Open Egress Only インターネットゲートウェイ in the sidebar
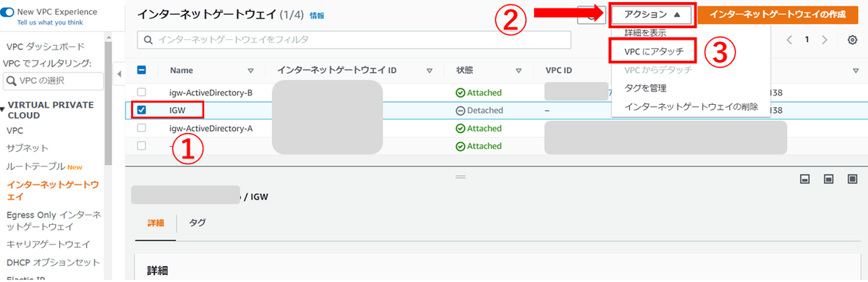 pos(54,221)
